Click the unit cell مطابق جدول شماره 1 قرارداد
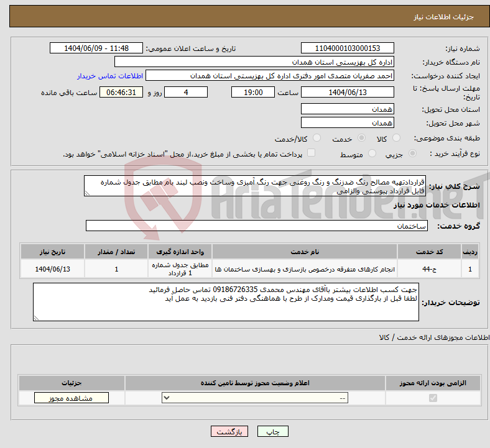The width and height of the screenshot is (490, 448). [180, 269]
